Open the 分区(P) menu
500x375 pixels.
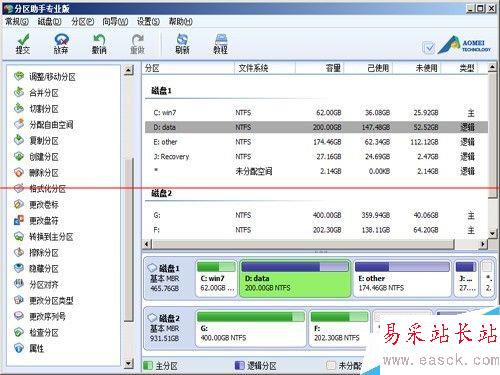[x=83, y=22]
